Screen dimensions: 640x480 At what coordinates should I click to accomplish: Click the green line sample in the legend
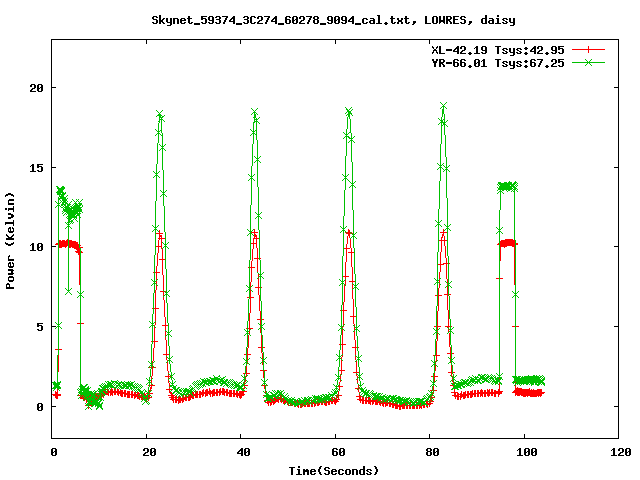point(588,62)
